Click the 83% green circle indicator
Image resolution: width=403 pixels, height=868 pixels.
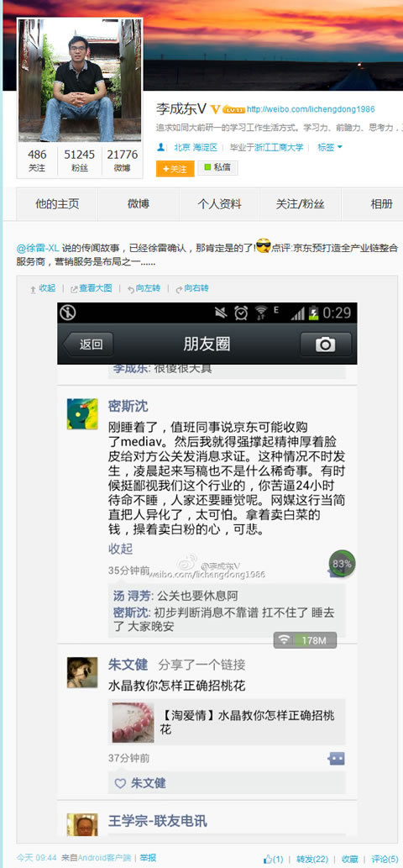(343, 564)
